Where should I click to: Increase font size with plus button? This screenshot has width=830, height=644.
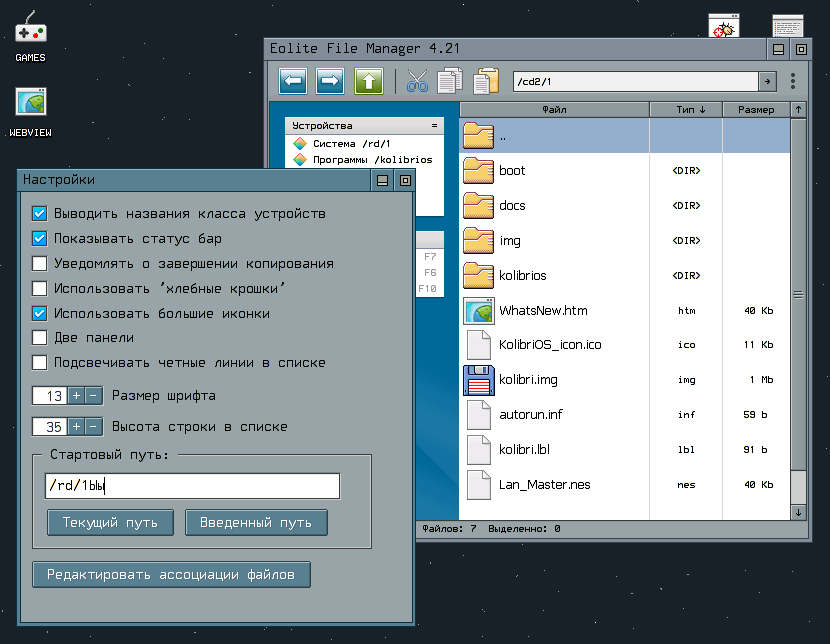(x=76, y=396)
